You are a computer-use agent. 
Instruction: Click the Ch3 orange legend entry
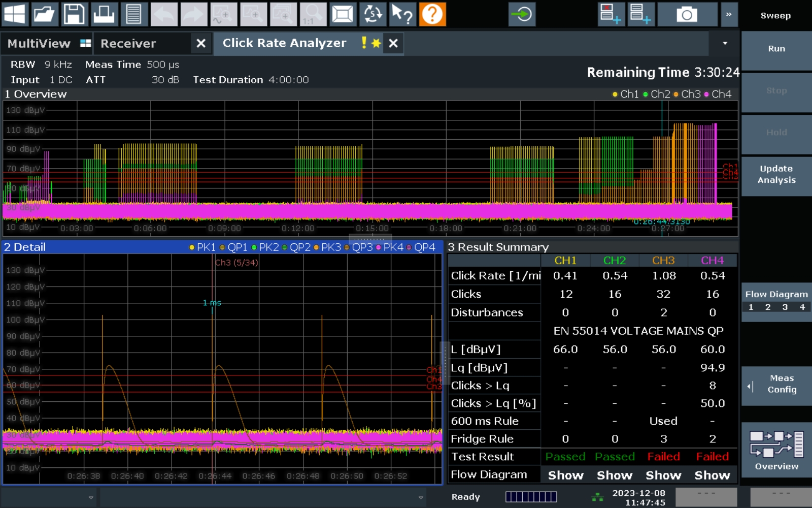coord(687,94)
